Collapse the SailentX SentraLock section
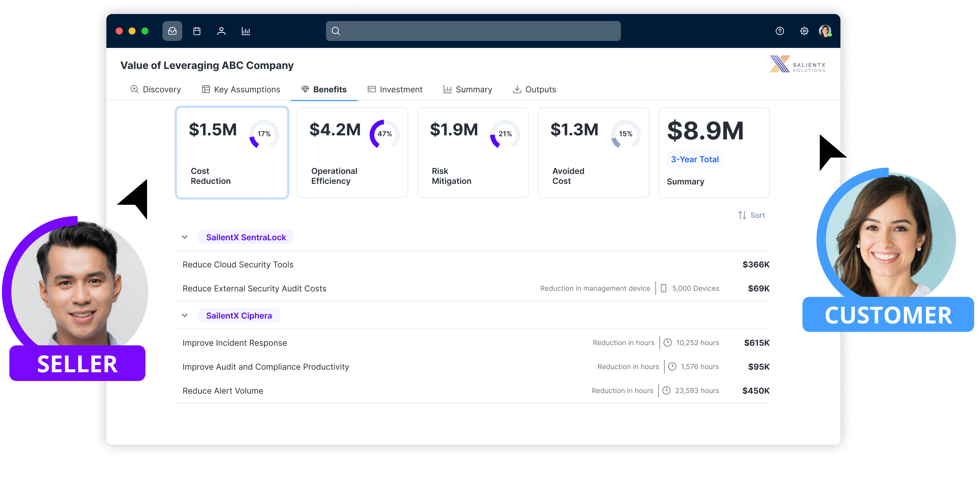The image size is (980, 478). (x=185, y=237)
